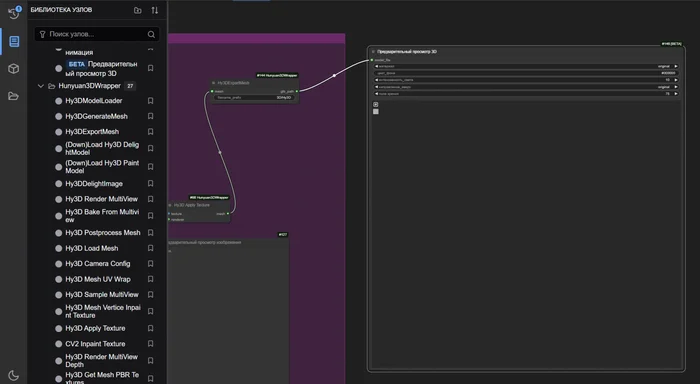Click the 27 count badge on Hunyuan3DWrapper folder
Viewport: 700px width, 384px height.
130,86
